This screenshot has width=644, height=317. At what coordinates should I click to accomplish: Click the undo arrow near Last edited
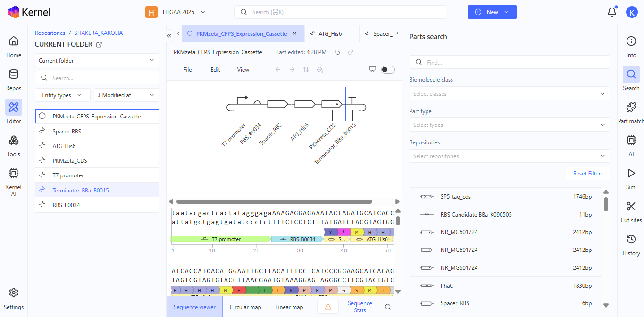click(x=337, y=52)
